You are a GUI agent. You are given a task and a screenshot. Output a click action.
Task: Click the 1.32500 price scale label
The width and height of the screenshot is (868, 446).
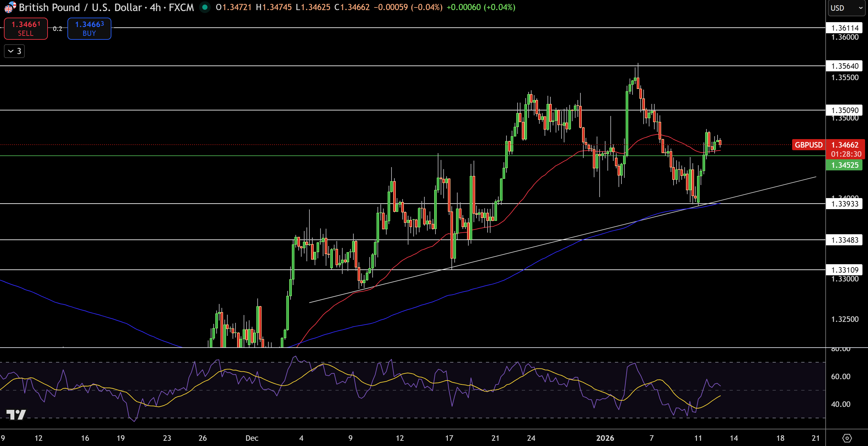pos(845,319)
